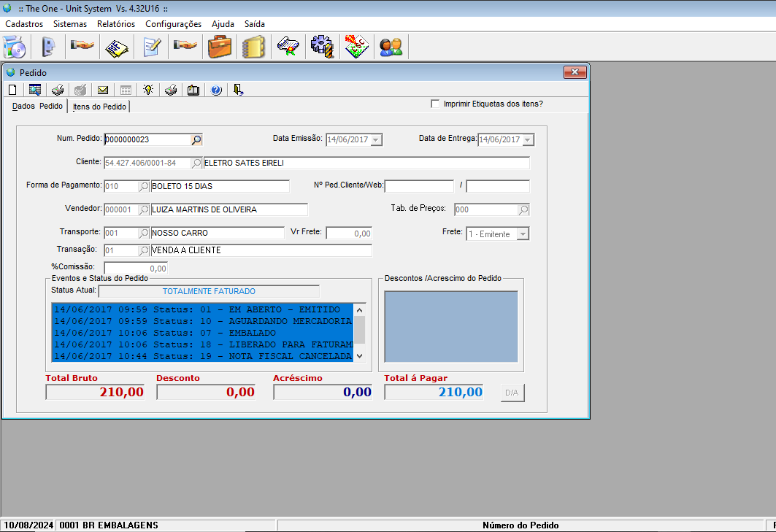776x532 pixels.
Task: Click the CSC toolbar icon
Action: coord(357,47)
